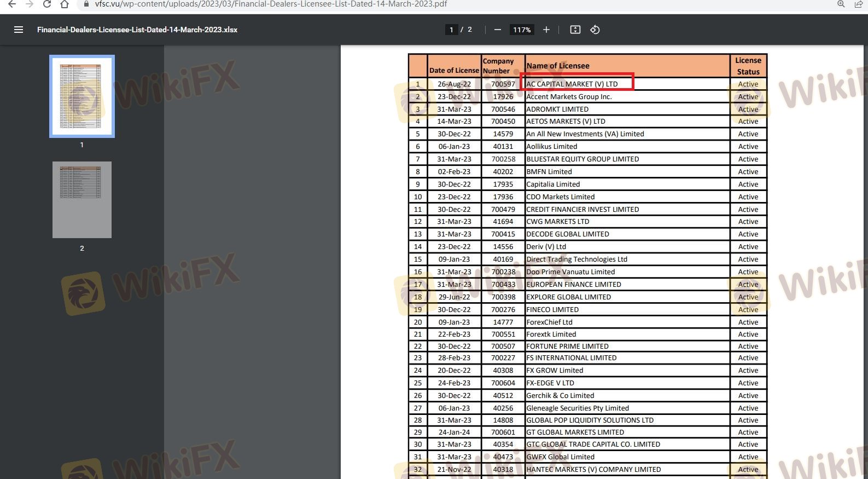The height and width of the screenshot is (479, 868).
Task: Click the highlighted AC CAPITAL MARKET (V) LTD cell
Action: (576, 84)
